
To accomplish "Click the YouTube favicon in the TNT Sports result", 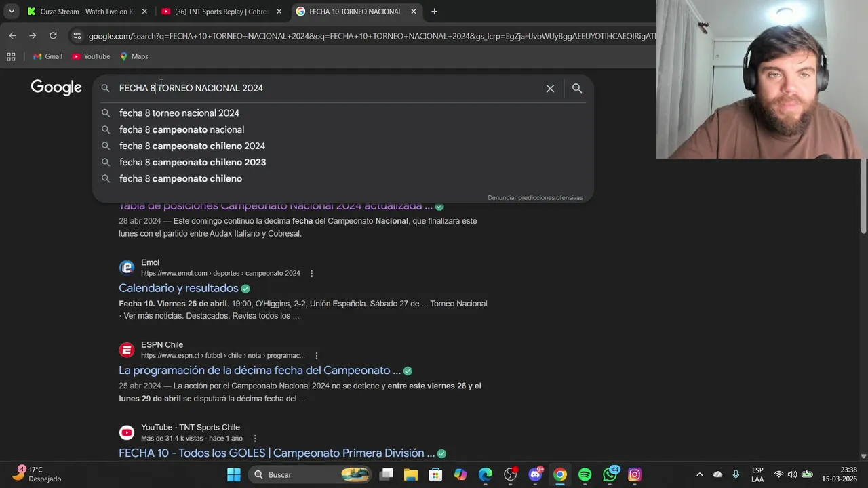I will click(127, 432).
